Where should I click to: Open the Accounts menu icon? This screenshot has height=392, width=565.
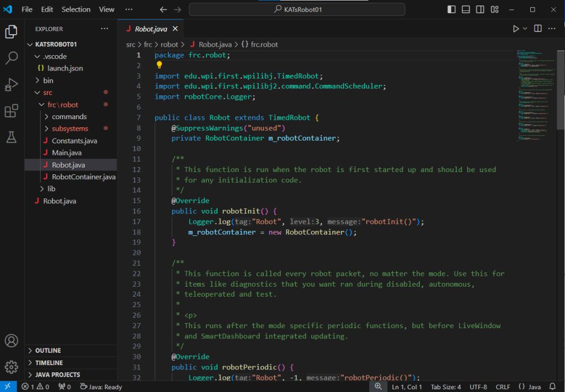point(11,341)
